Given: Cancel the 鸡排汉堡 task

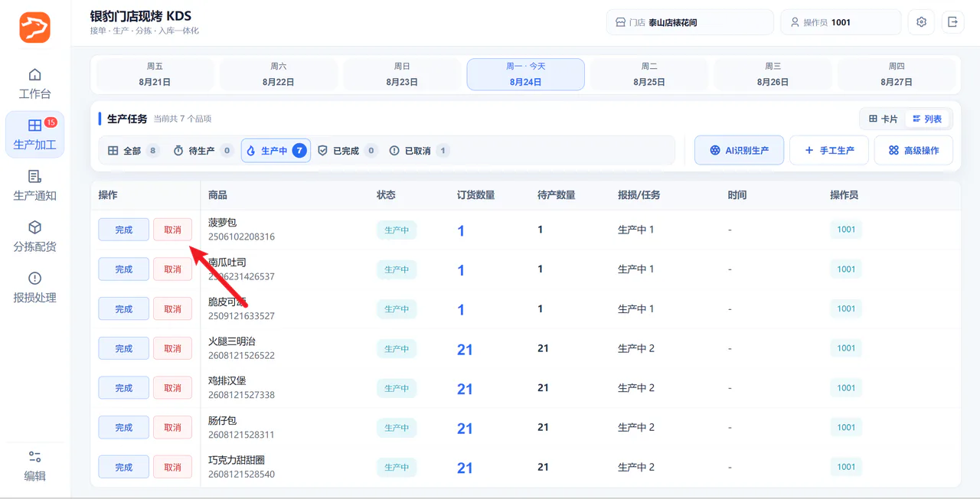Looking at the screenshot, I should click(x=172, y=388).
